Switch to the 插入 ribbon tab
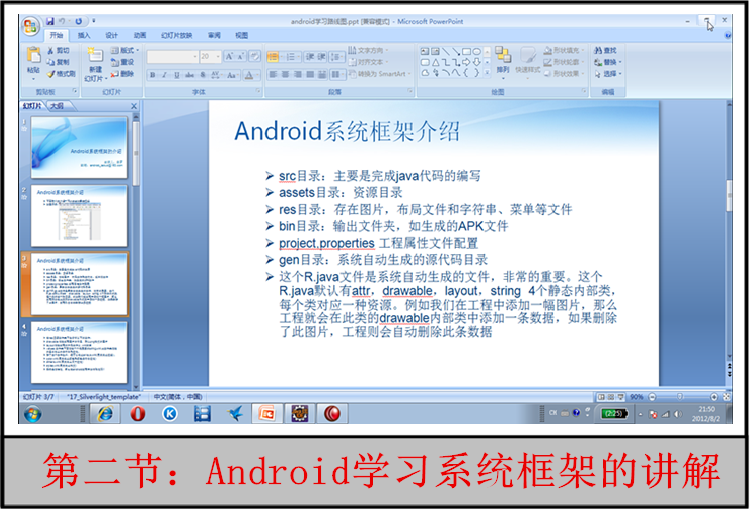The width and height of the screenshot is (750, 510). point(84,35)
